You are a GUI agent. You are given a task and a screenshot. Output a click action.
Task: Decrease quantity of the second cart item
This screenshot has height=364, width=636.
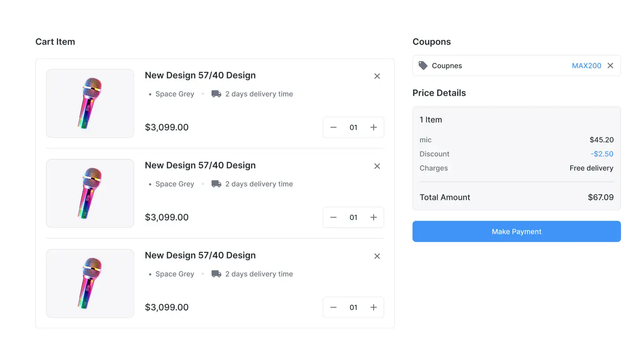tap(333, 218)
